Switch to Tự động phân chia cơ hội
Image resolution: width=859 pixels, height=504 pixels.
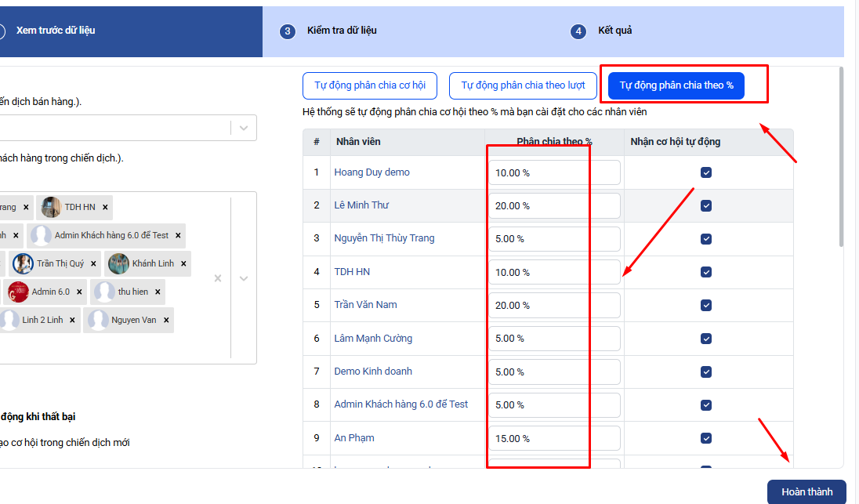click(x=370, y=85)
